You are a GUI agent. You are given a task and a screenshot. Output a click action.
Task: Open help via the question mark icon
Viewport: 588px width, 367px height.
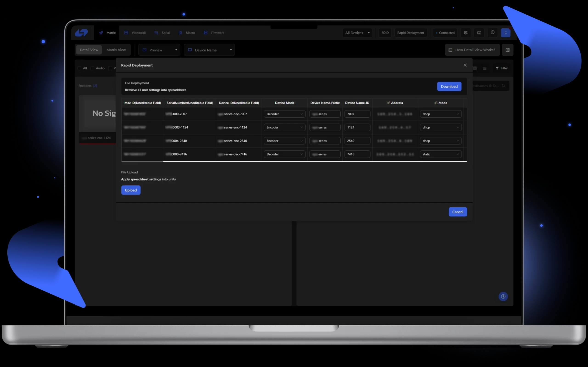[492, 32]
